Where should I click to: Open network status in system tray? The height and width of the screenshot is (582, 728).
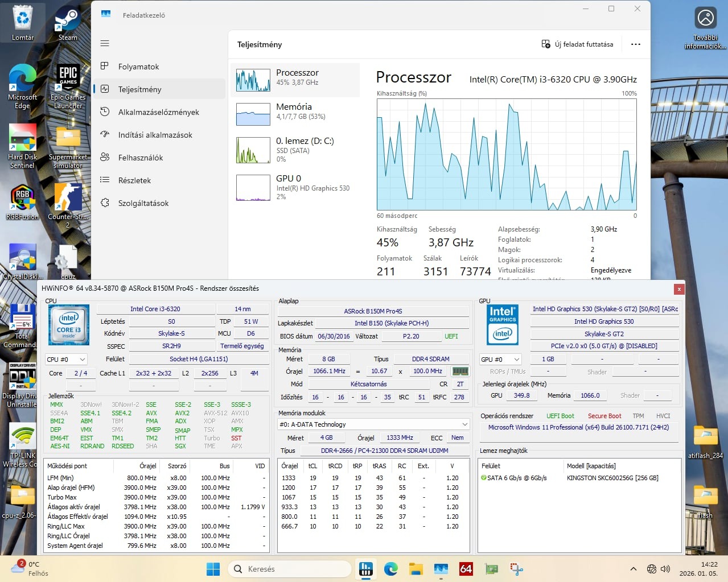(652, 569)
